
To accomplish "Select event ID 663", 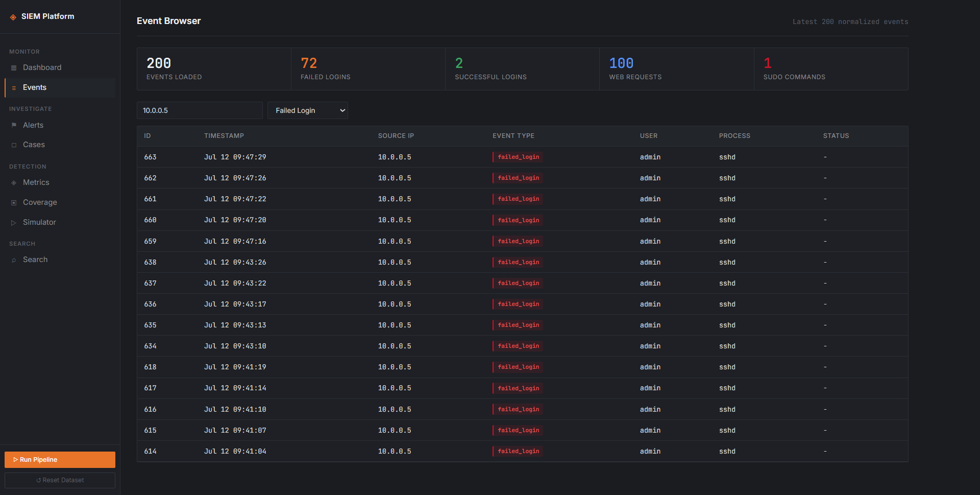I will pyautogui.click(x=150, y=157).
